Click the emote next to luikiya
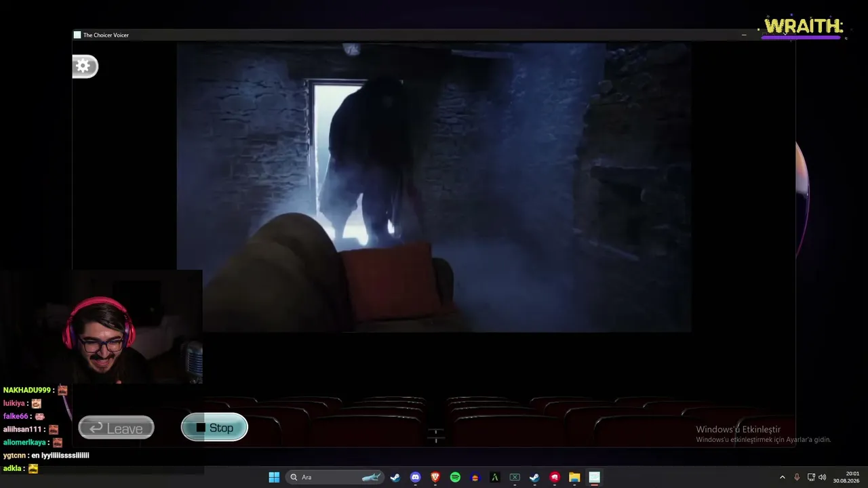This screenshot has width=868, height=488. [37, 403]
